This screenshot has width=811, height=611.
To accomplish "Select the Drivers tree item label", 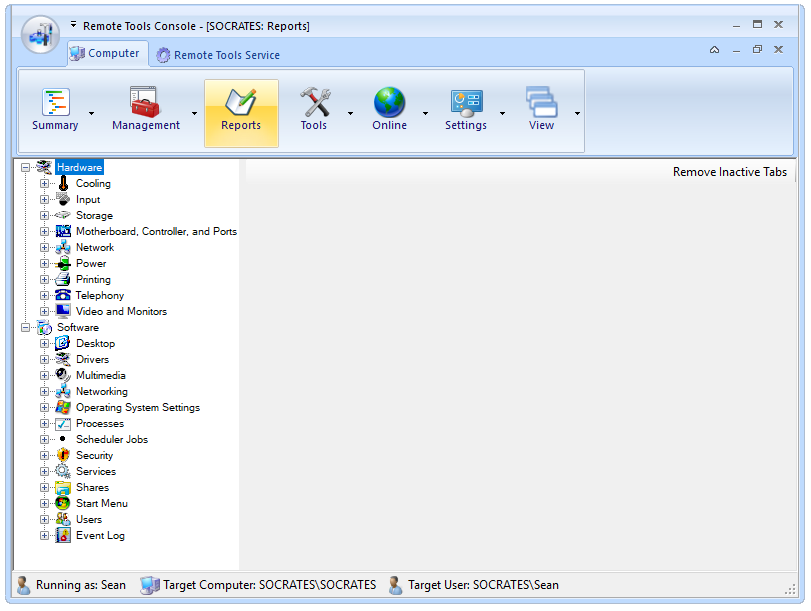I will 93,359.
